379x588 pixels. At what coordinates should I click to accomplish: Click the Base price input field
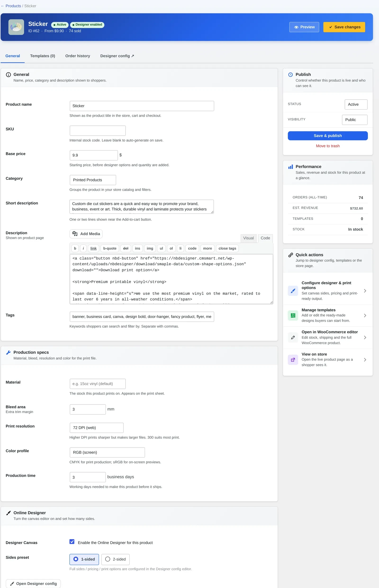[x=94, y=156]
